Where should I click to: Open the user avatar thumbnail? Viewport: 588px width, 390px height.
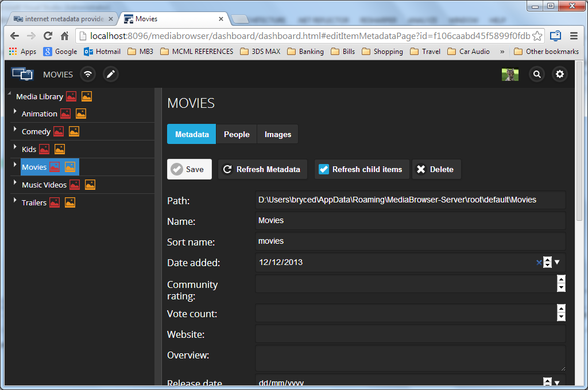(x=510, y=74)
